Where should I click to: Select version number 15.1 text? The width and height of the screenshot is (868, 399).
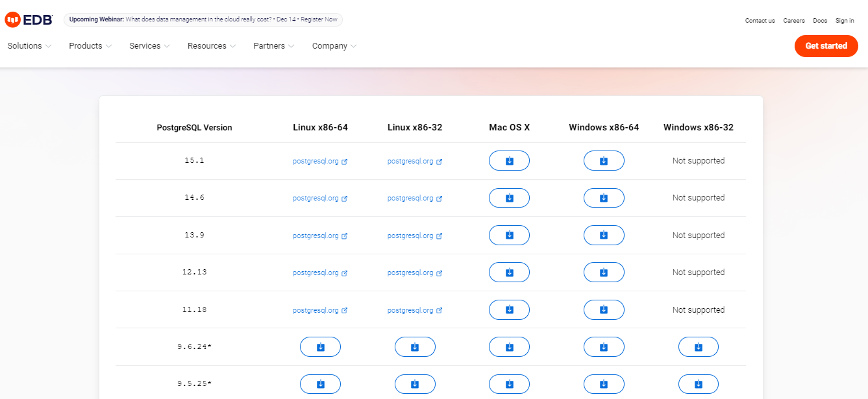pos(194,160)
